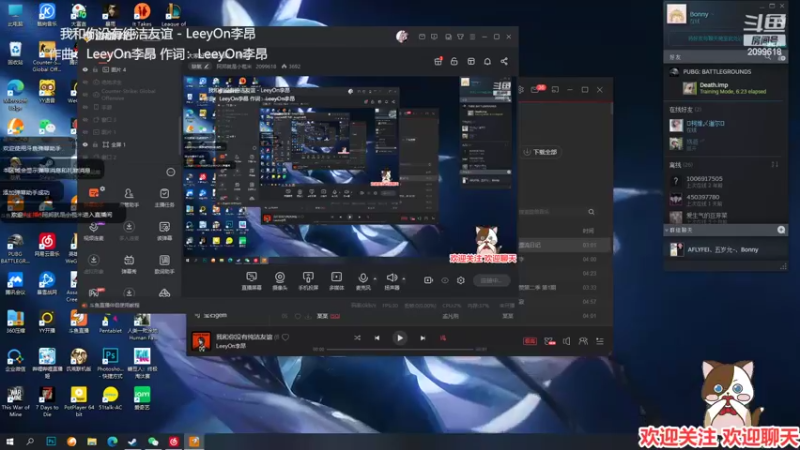Toggle lock of 图片 4 source
This screenshot has width=800, height=450.
click(95, 69)
